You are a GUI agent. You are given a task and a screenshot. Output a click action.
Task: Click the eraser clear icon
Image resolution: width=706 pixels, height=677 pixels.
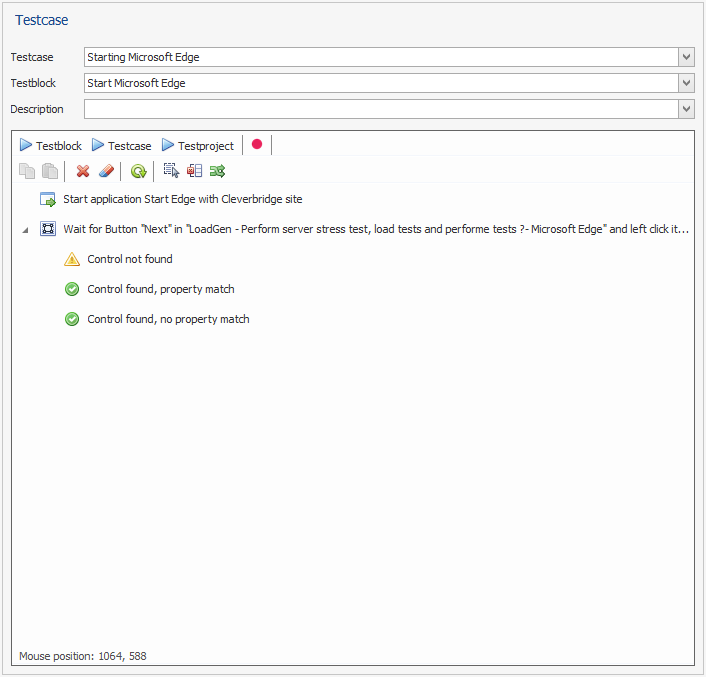pos(107,171)
